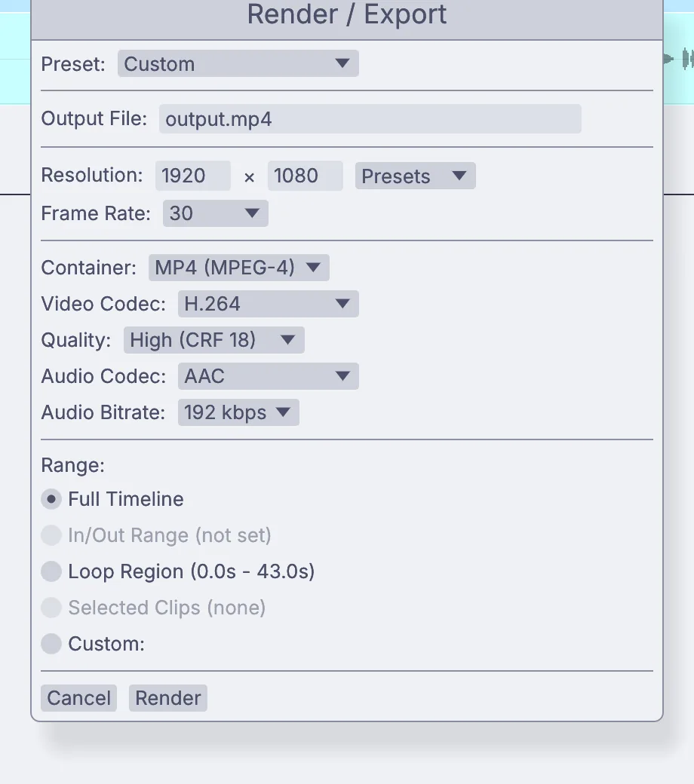Click the Output File field with output.mp4
694x784 pixels.
coord(370,119)
